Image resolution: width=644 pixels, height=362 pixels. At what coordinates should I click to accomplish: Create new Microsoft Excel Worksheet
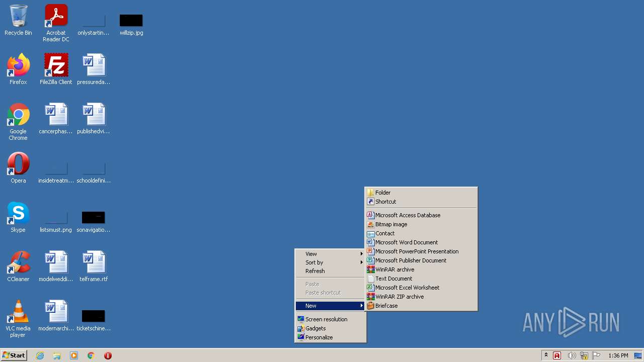tap(421, 288)
